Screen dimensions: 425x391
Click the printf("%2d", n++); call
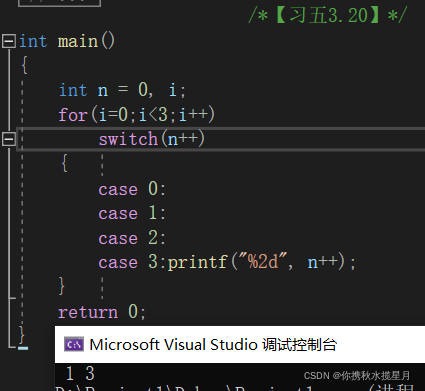(261, 262)
